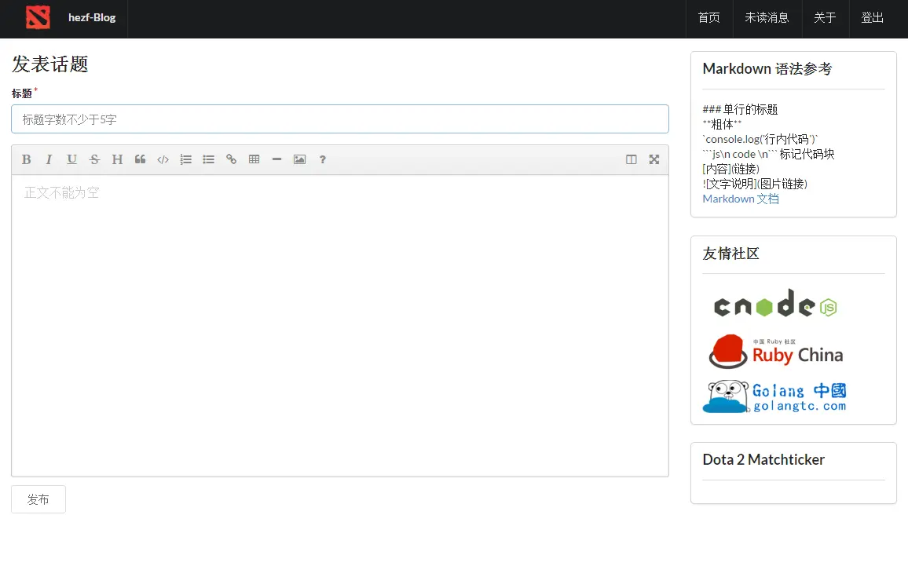Insert an unordered bullet list

pos(208,159)
